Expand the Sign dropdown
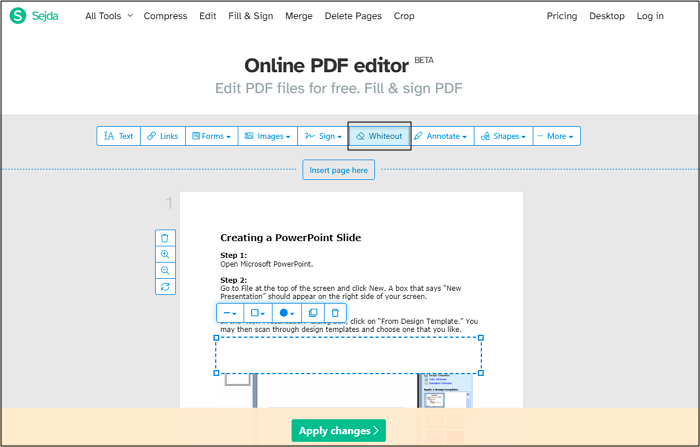 [x=323, y=136]
